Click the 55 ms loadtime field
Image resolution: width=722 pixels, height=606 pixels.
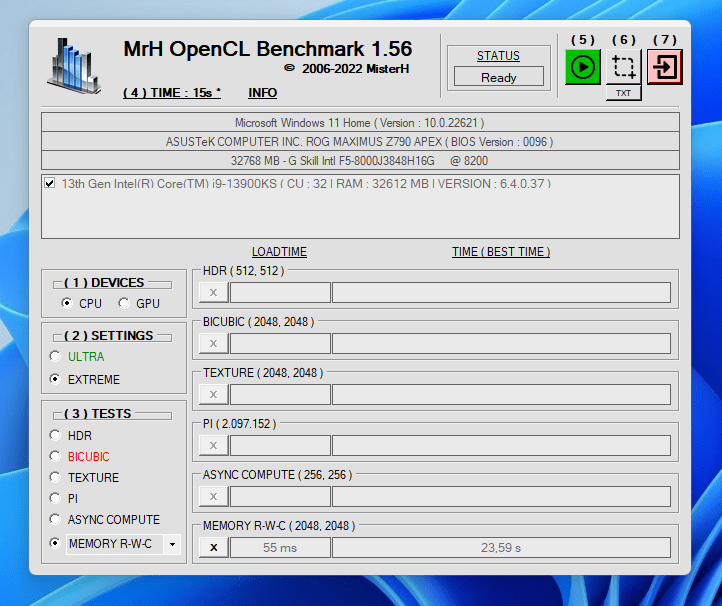pyautogui.click(x=280, y=548)
